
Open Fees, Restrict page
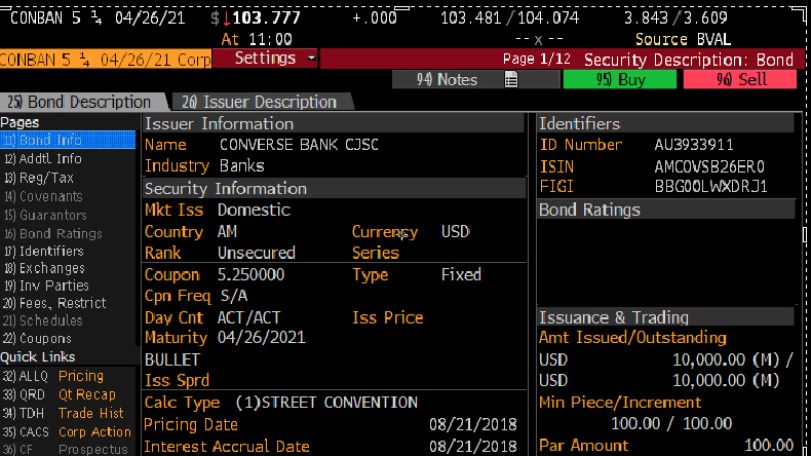pyautogui.click(x=54, y=303)
